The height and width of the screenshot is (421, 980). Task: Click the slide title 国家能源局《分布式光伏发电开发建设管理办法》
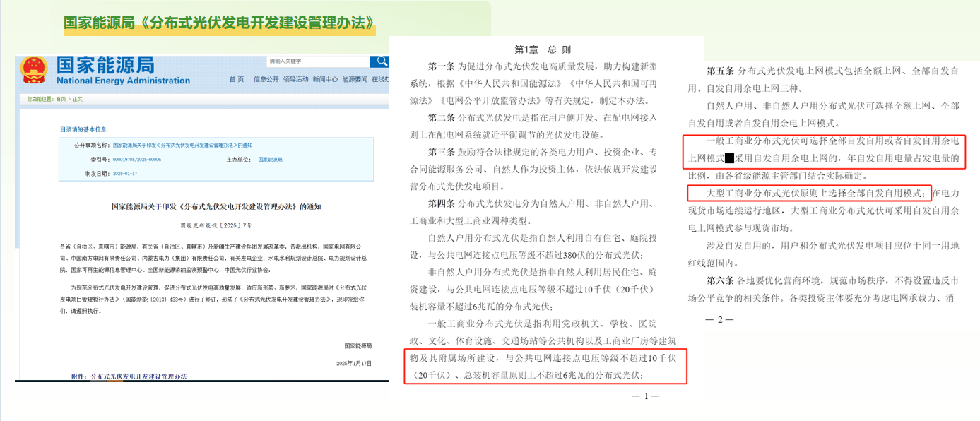coord(218,23)
